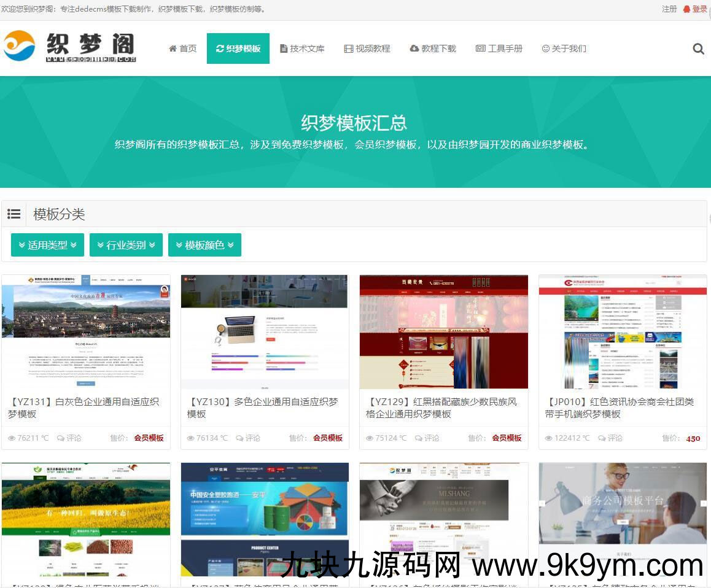Click the magnifying glass search icon
711x588 pixels.
pos(698,49)
